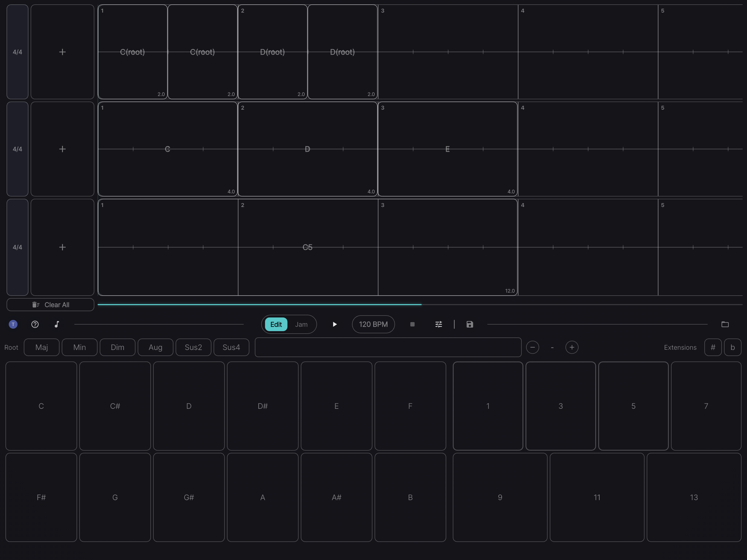Select the E chord block in track two

(447, 149)
